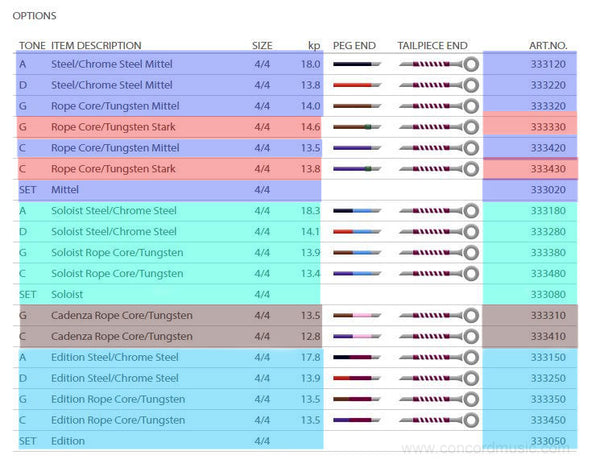Viewport: 600px width, 476px height.
Task: Click the kp column header
Action: (314, 45)
